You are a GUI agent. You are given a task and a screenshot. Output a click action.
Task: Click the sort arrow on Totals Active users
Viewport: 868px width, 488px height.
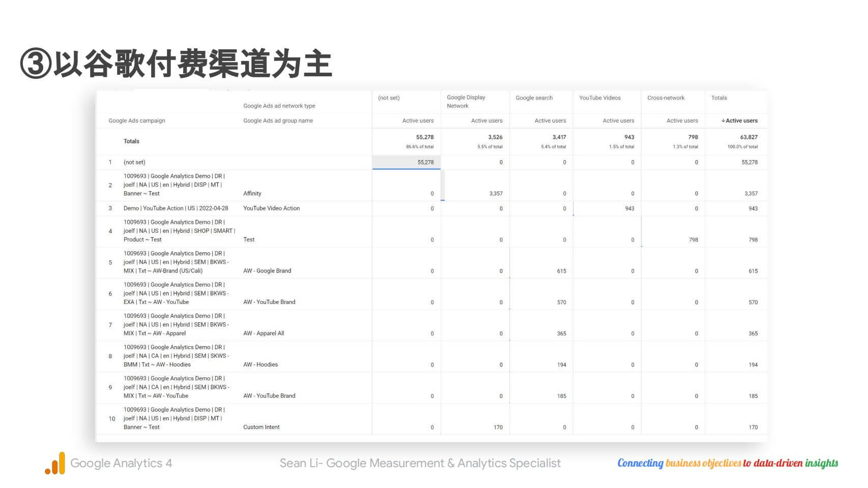(x=723, y=121)
